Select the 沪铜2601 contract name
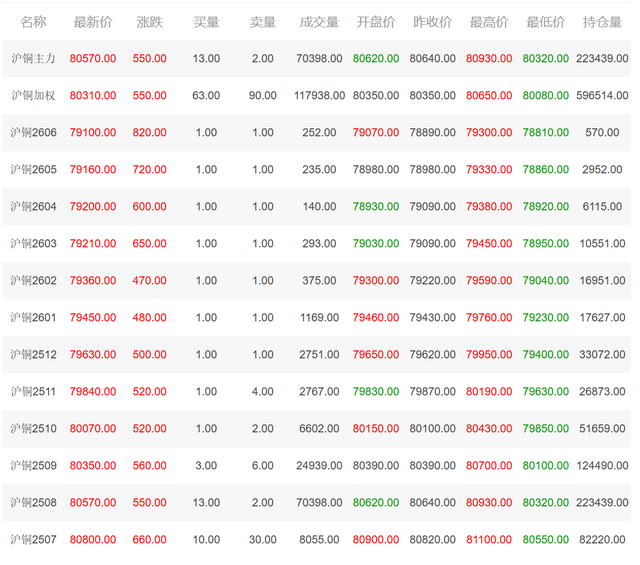This screenshot has height=565, width=640. click(x=33, y=318)
